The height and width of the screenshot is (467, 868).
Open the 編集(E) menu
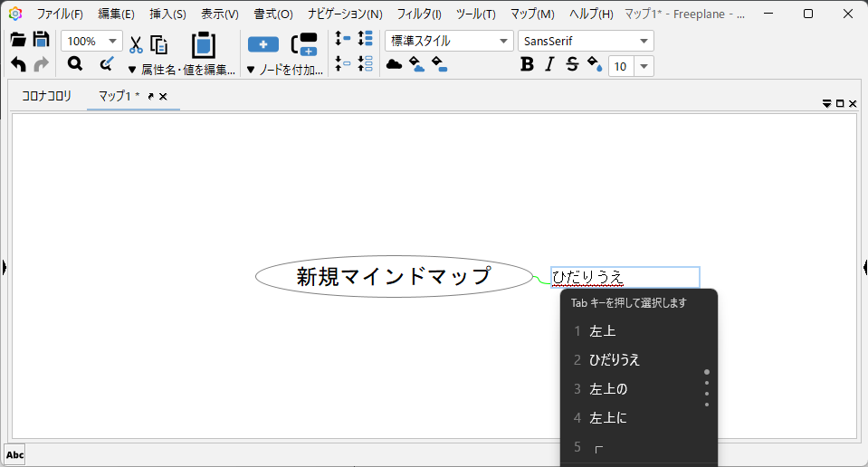click(116, 14)
